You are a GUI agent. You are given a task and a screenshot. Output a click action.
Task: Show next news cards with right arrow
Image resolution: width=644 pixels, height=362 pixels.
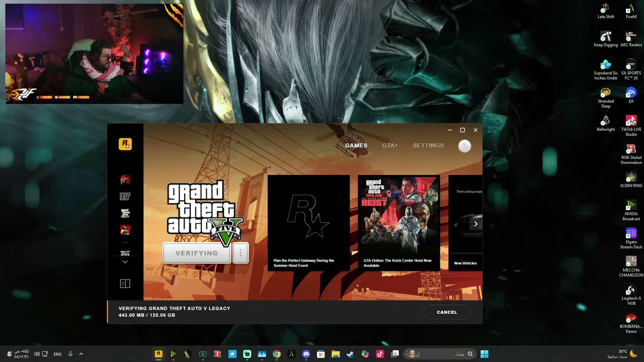[475, 224]
